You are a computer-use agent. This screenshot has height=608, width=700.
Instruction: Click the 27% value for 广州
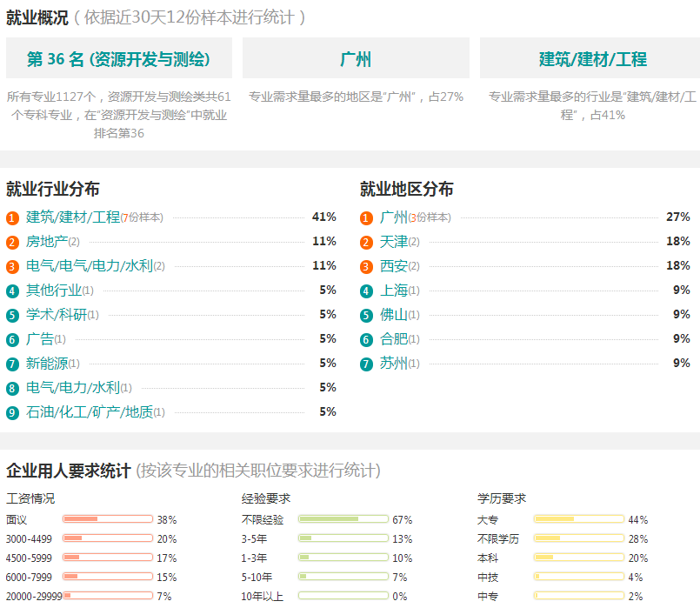tap(678, 217)
